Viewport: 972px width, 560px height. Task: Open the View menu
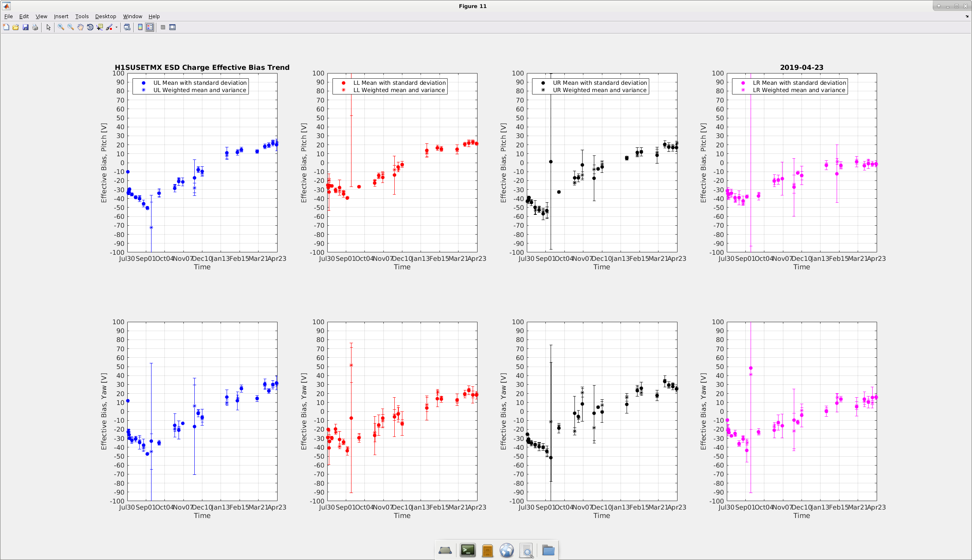[x=41, y=17]
